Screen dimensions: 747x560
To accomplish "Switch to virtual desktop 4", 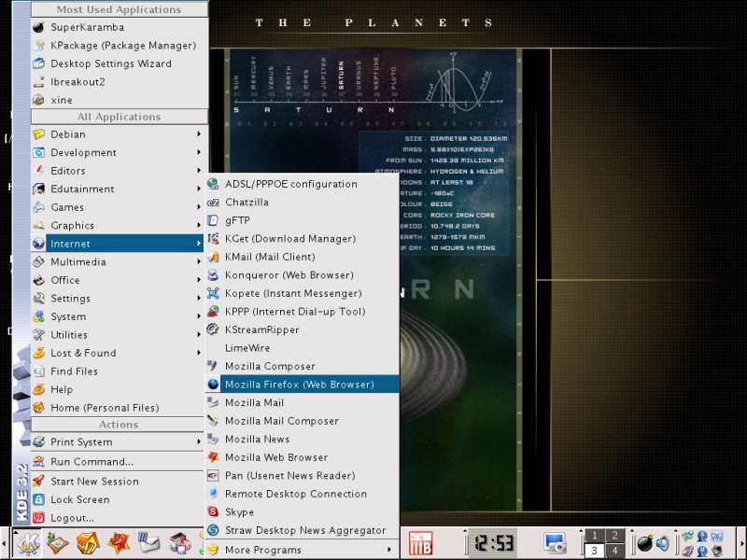I will tap(614, 551).
